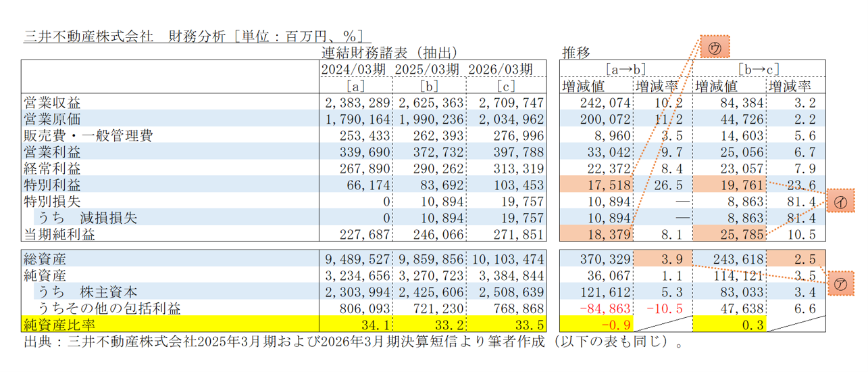The width and height of the screenshot is (868, 372).
Task: Select the 2,303,994 shareholders' equity cell
Action: (355, 292)
